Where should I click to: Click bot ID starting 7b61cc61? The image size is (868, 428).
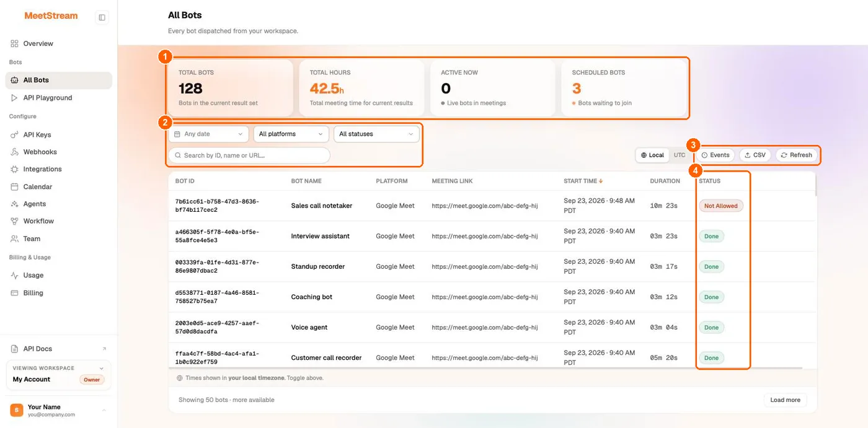[x=217, y=206]
